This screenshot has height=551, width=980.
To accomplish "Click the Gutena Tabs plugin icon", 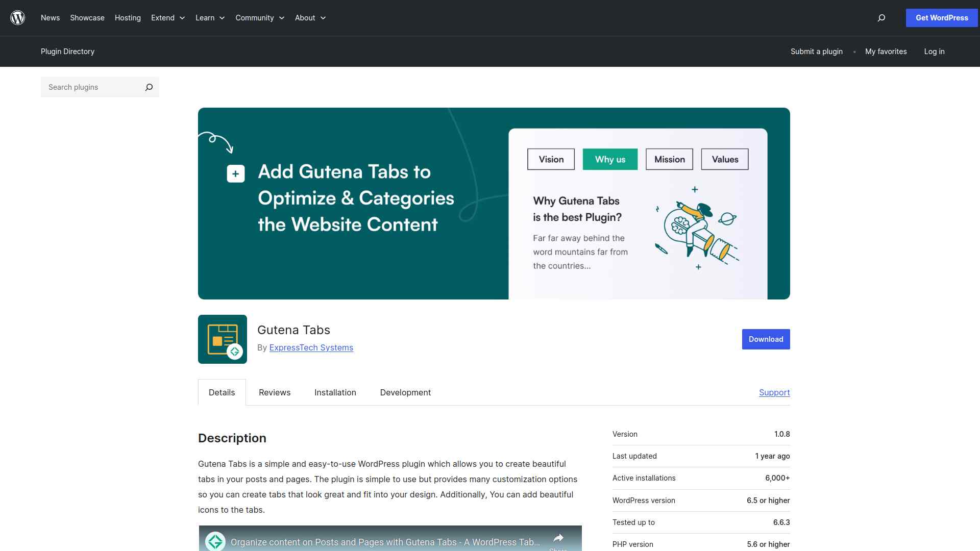I will (223, 339).
